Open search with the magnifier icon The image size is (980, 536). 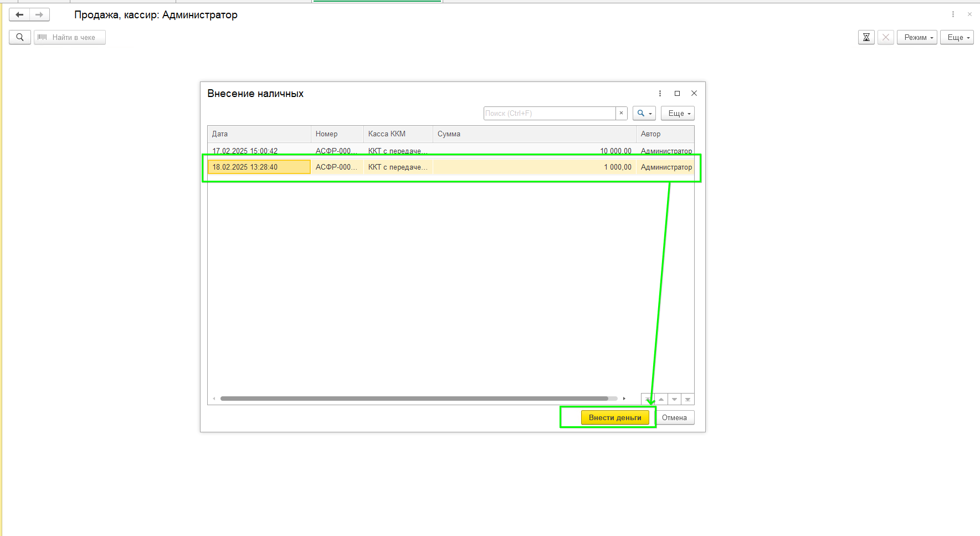[20, 37]
